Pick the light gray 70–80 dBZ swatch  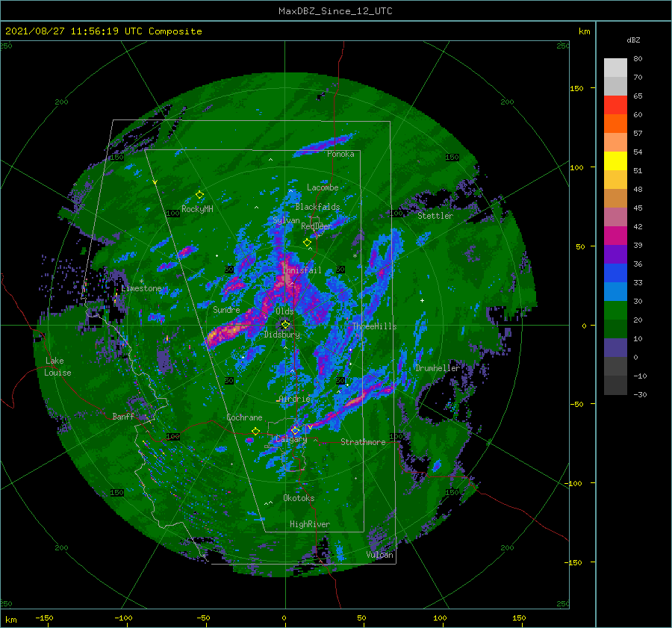click(615, 68)
